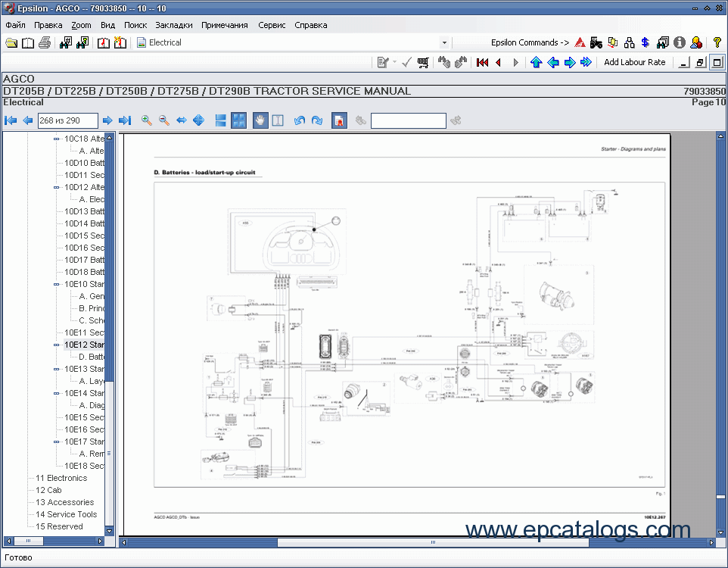Rotate page counterclockwise
728x568 pixels.
point(300,121)
